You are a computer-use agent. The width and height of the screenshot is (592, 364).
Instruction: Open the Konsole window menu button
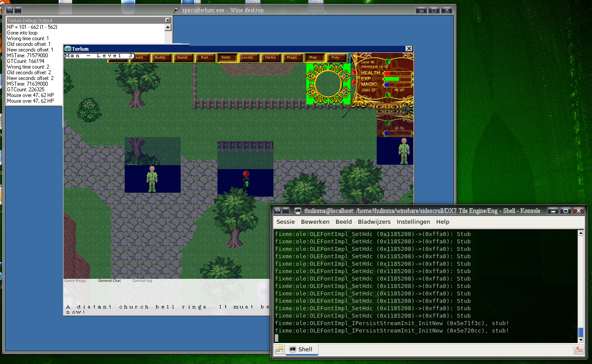click(x=277, y=211)
